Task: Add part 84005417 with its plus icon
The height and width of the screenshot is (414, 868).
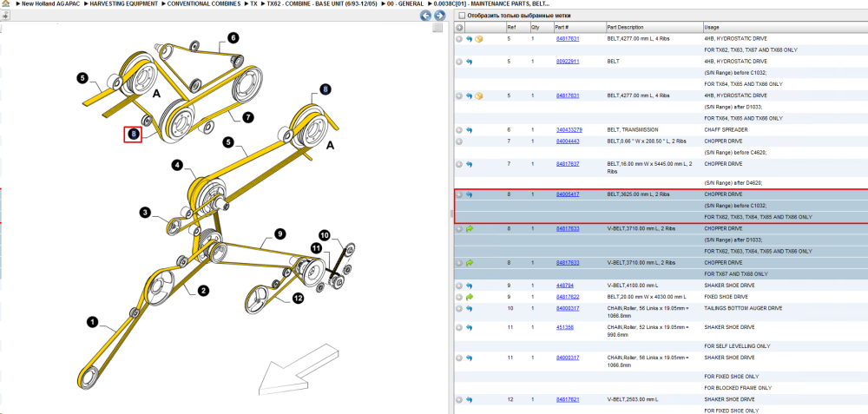Action: pos(459,194)
